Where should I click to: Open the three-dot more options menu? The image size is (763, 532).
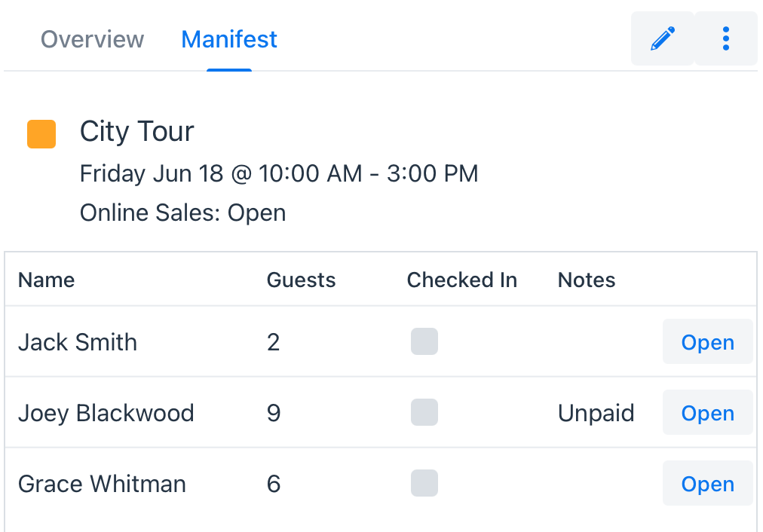click(x=725, y=38)
